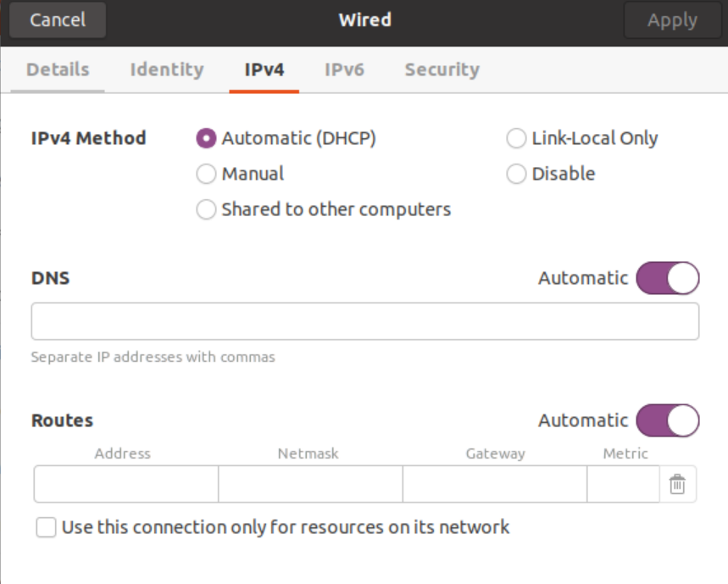Click the route Netmask field
This screenshot has height=584, width=728.
pyautogui.click(x=310, y=484)
